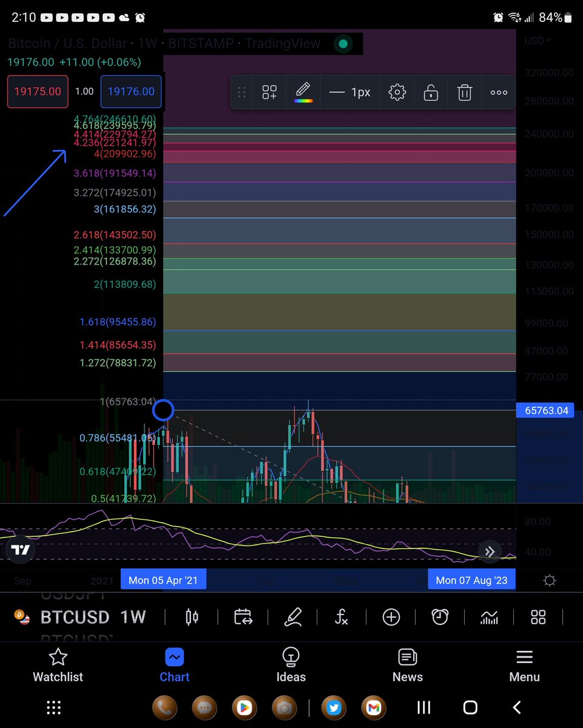Tap the pencil line color tool
583x728 pixels.
click(303, 92)
